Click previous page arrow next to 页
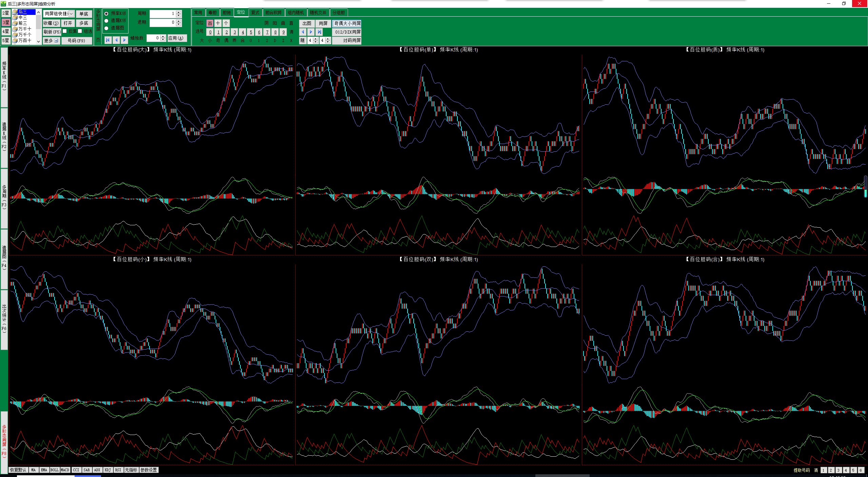Viewport: 868px width, 477px height. tap(116, 40)
